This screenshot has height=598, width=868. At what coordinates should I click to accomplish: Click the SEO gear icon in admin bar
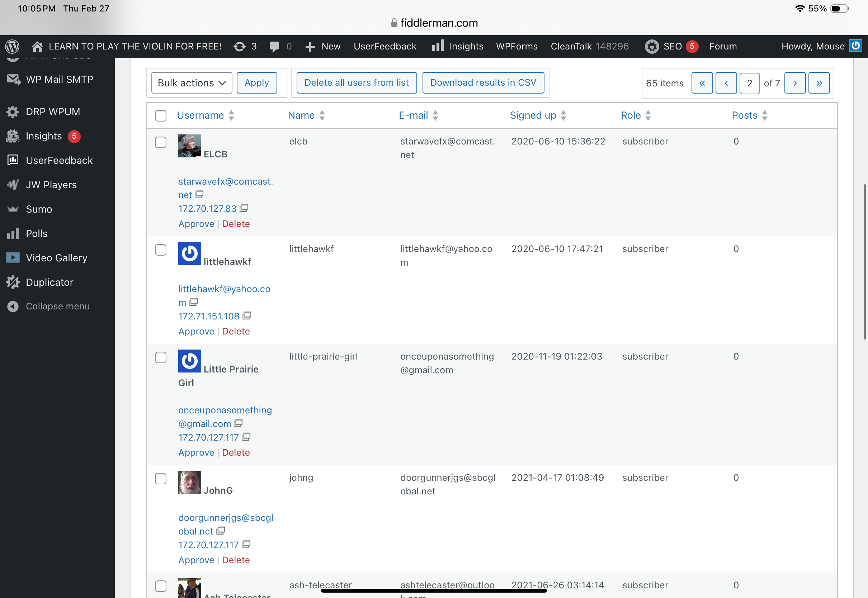click(652, 47)
